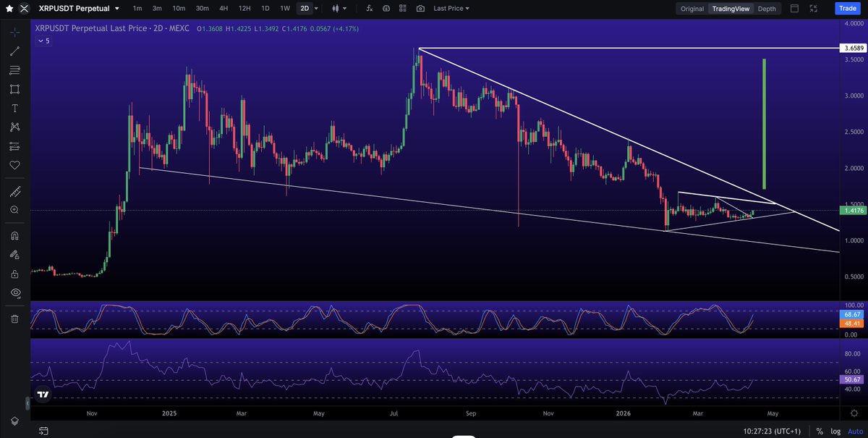Open the heart favorites icon tool

(14, 165)
